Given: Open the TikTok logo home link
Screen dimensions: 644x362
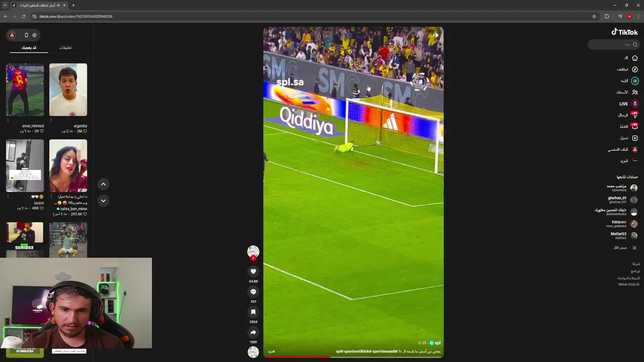Looking at the screenshot, I should click(624, 32).
